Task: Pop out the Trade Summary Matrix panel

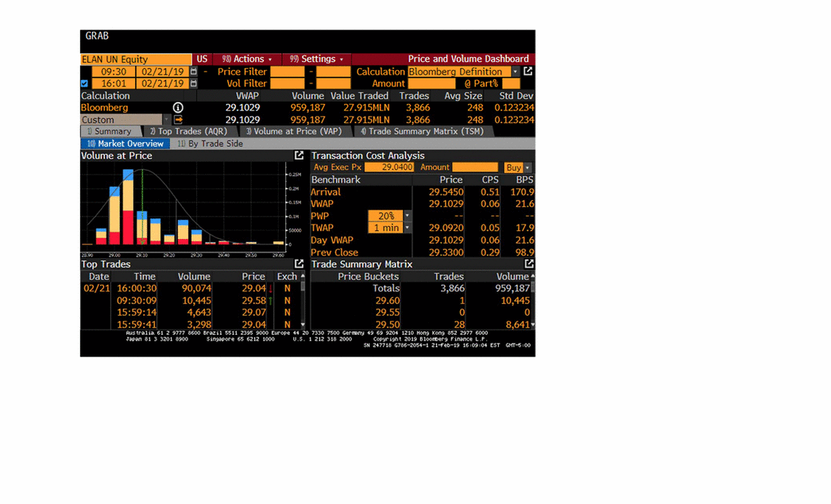Action: click(529, 264)
